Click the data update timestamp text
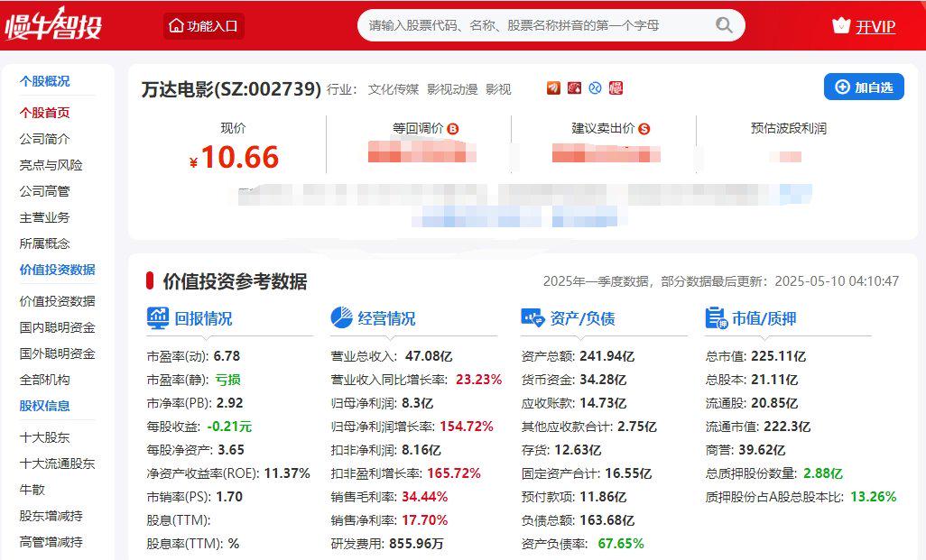This screenshot has width=926, height=560. coord(721,280)
